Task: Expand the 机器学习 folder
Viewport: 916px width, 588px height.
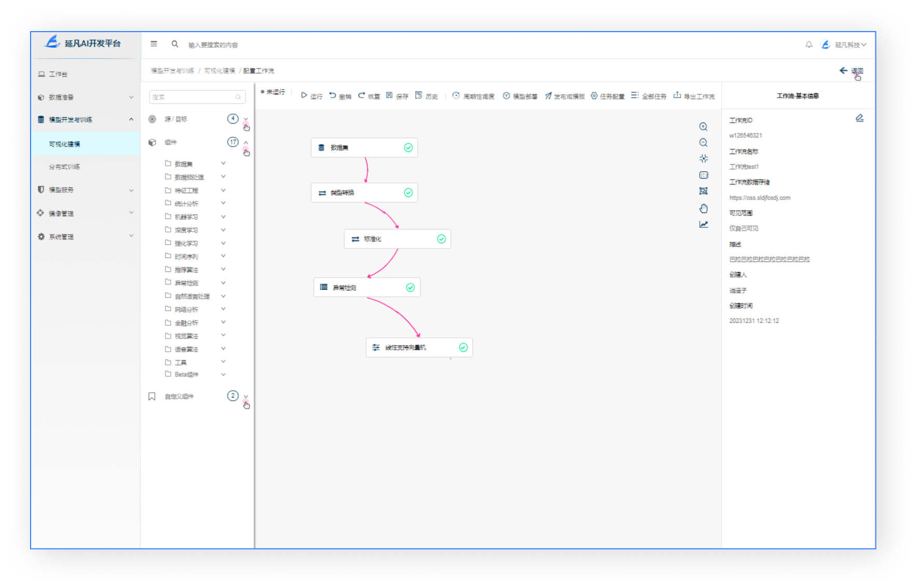Action: [223, 217]
